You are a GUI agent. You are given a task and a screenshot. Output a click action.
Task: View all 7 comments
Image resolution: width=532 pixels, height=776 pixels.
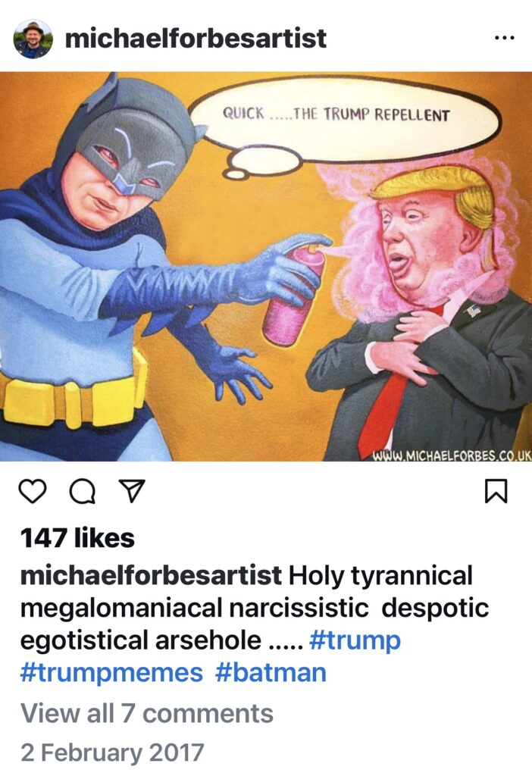point(147,713)
